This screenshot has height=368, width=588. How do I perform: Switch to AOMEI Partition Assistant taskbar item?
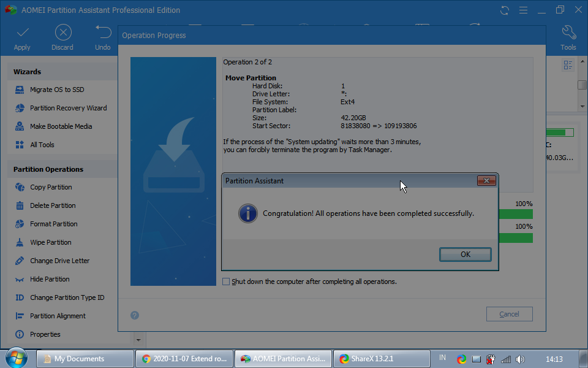[x=284, y=359]
